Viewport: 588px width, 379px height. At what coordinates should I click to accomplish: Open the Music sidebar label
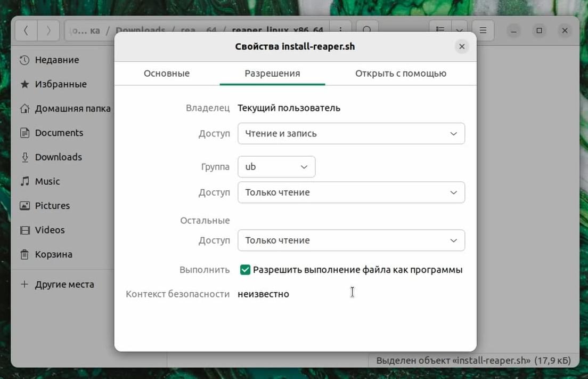point(47,181)
